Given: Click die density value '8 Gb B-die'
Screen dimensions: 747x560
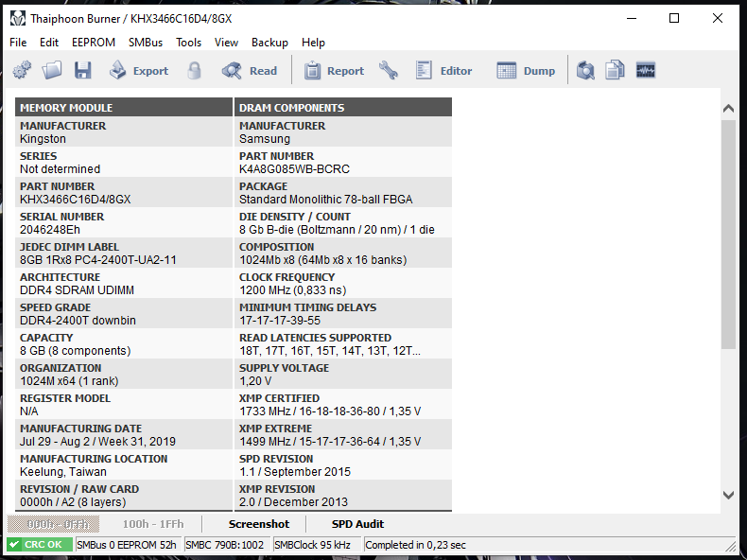Looking at the screenshot, I should (268, 230).
